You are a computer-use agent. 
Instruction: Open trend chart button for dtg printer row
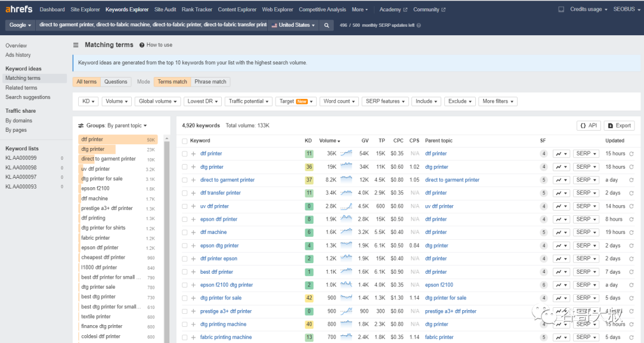point(561,167)
